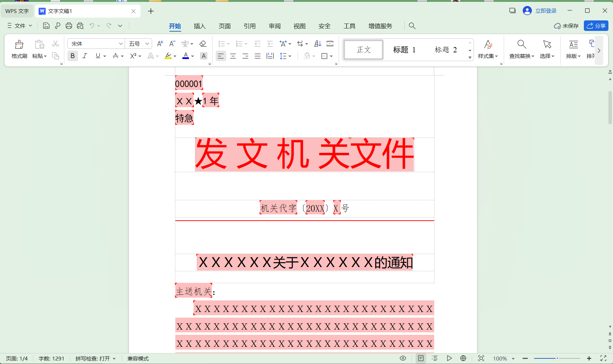Screen dimensions: 613x364
Task: Click the character shading A icon
Action: [x=203, y=56]
